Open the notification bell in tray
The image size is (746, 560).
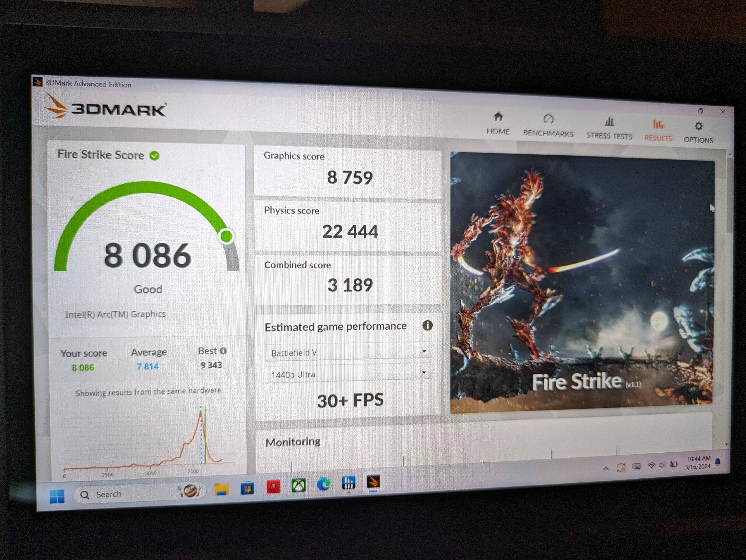pyautogui.click(x=717, y=462)
